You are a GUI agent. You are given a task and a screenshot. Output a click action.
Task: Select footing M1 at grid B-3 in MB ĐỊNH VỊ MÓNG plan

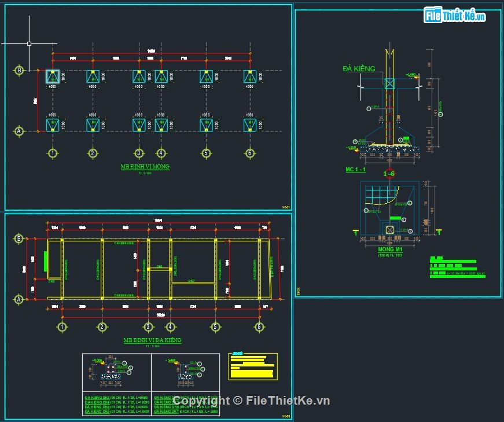tap(139, 76)
